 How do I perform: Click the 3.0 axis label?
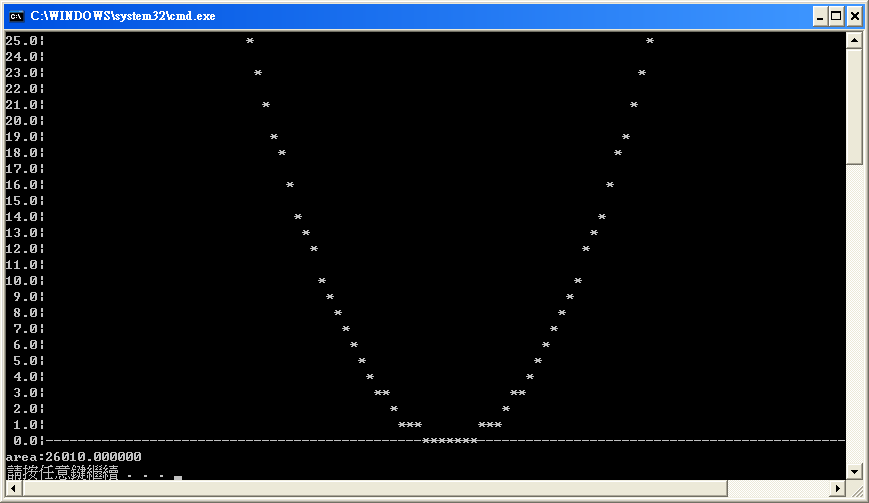25,393
